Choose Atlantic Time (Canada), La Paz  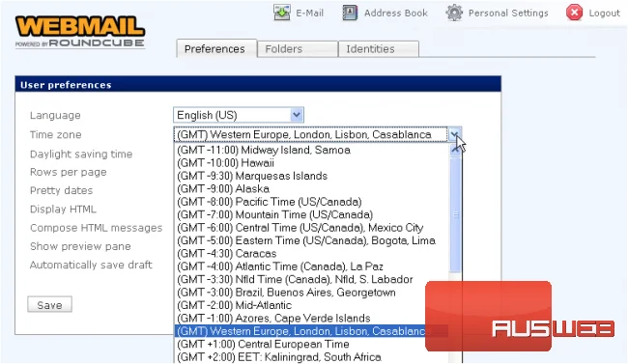tap(312, 266)
